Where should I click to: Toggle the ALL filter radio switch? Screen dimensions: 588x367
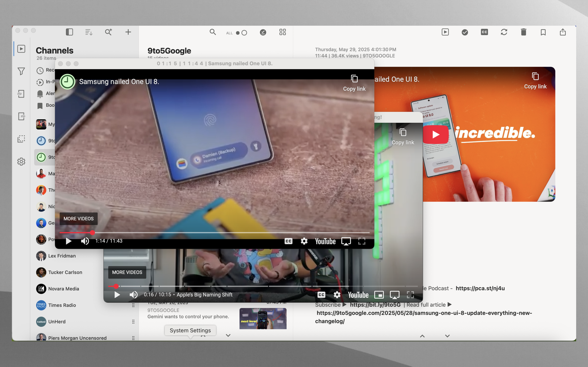point(241,33)
